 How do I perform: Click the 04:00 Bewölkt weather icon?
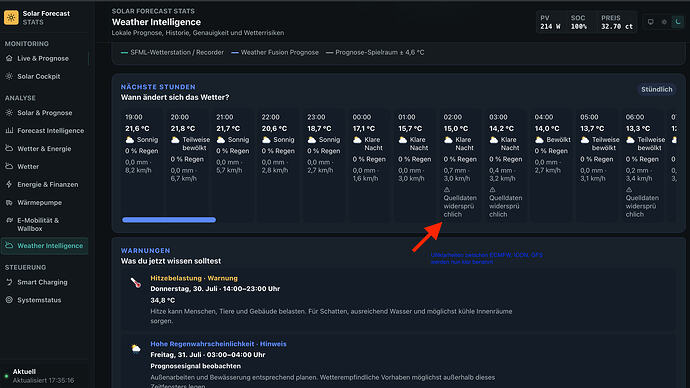tap(540, 140)
